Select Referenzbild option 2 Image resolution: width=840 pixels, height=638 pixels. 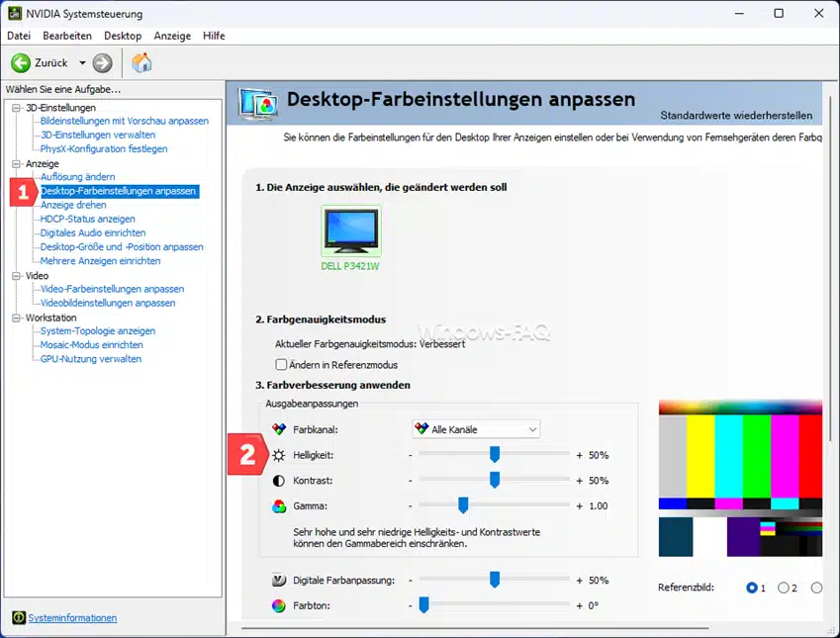[x=784, y=588]
